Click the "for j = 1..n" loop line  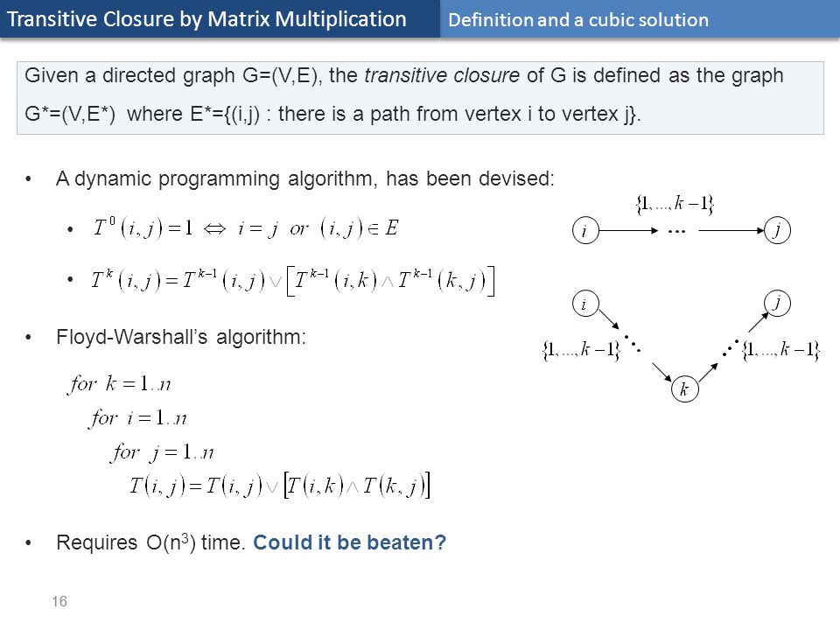(163, 452)
